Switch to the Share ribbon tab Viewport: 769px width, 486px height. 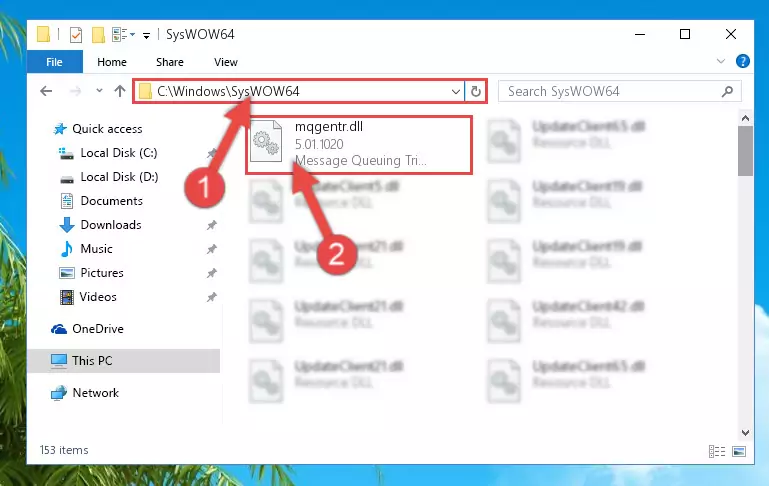pos(170,62)
